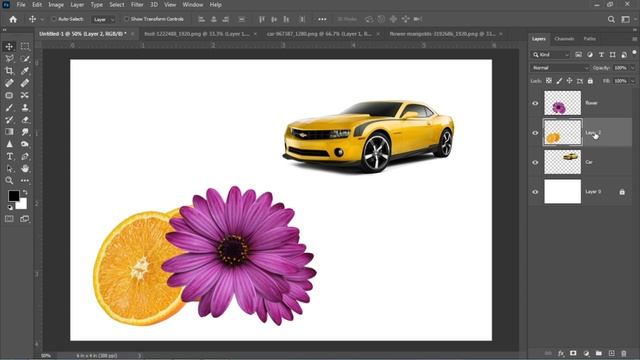Open the tool preset picker arrow
640x360 pixels.
pyautogui.click(x=42, y=19)
